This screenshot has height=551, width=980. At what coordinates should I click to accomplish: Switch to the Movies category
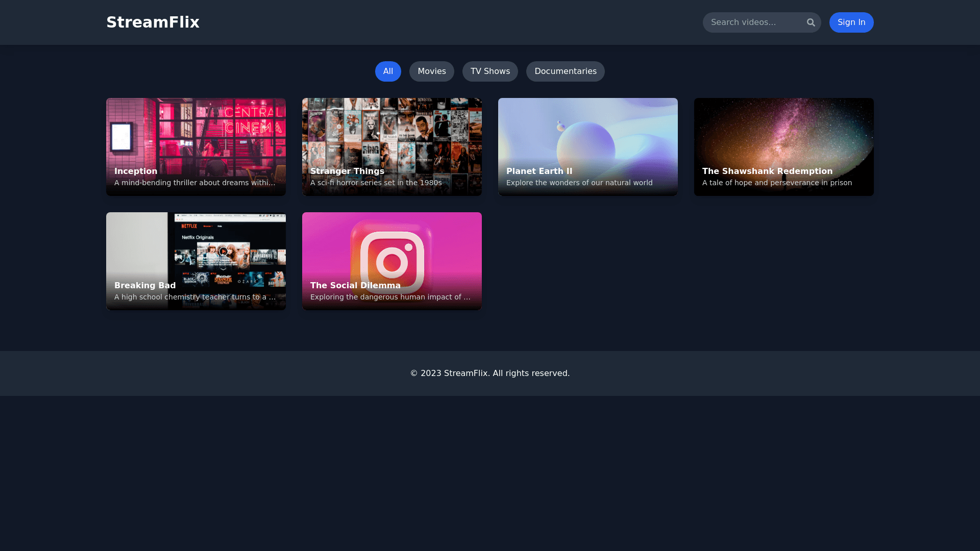tap(431, 71)
